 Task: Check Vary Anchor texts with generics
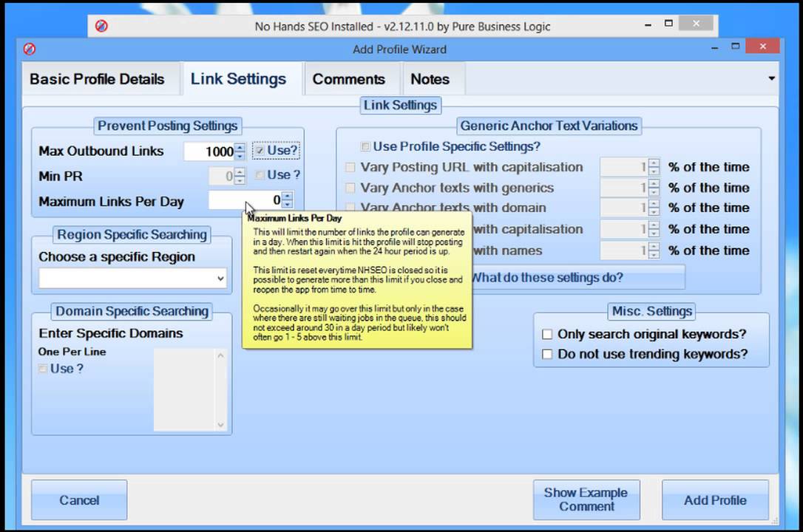pyautogui.click(x=350, y=188)
